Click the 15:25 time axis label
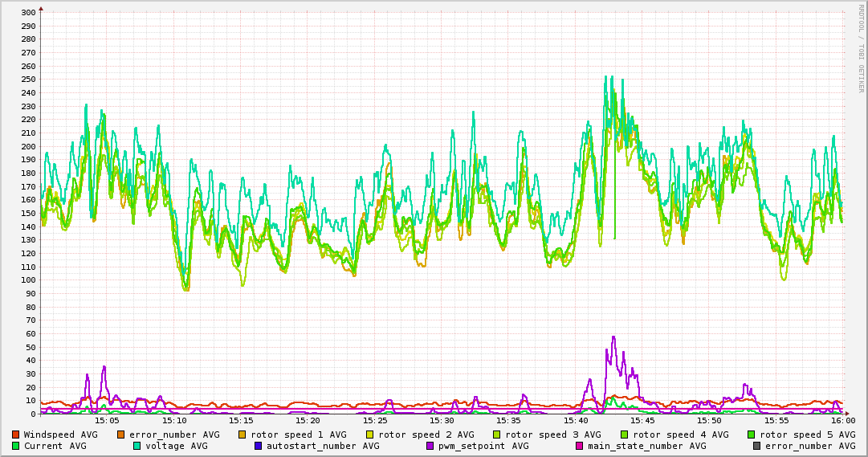Viewport: 868px width, 457px height. pyautogui.click(x=375, y=421)
